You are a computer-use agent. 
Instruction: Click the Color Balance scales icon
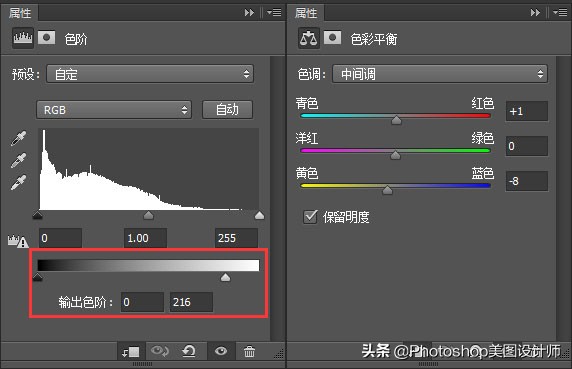point(309,38)
